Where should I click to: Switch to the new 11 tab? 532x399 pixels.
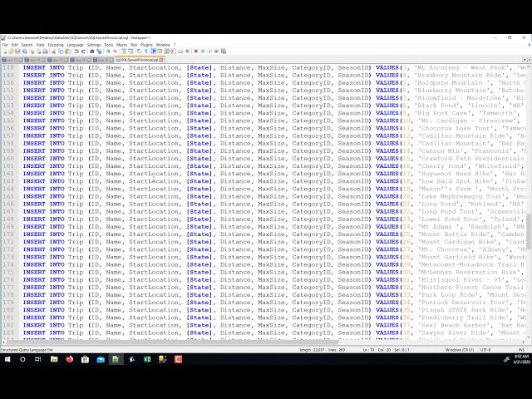[x=12, y=60]
